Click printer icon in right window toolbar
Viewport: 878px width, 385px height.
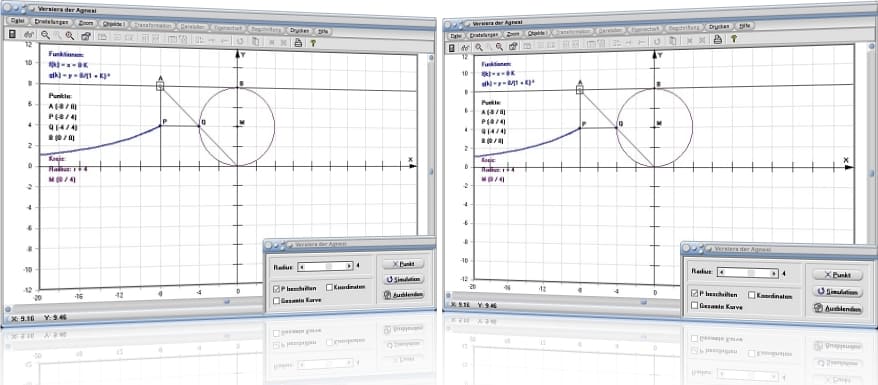[717, 39]
